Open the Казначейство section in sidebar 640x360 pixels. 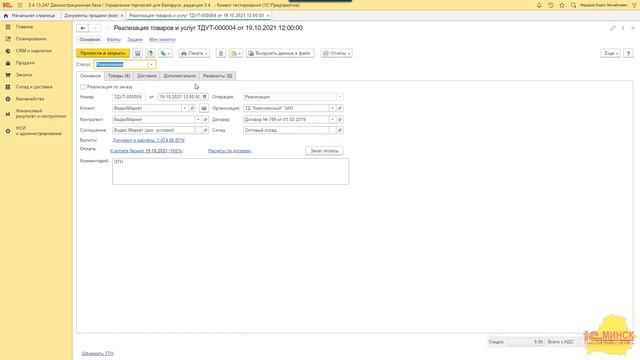tap(30, 99)
